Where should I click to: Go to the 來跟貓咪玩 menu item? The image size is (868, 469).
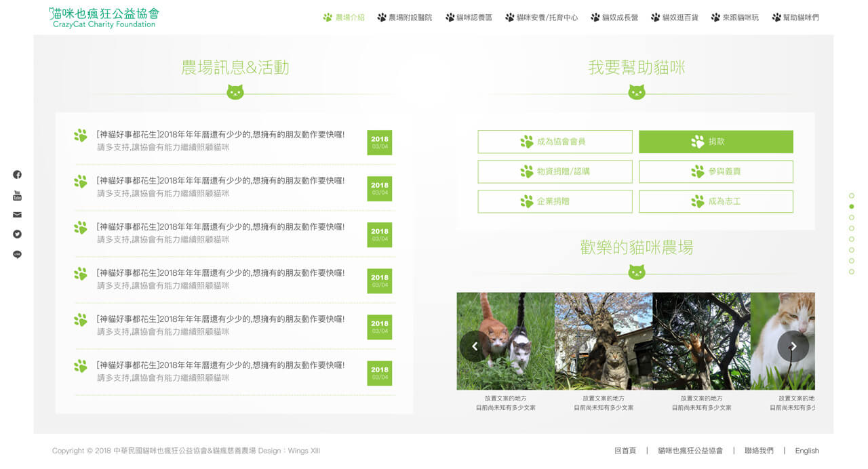[734, 18]
